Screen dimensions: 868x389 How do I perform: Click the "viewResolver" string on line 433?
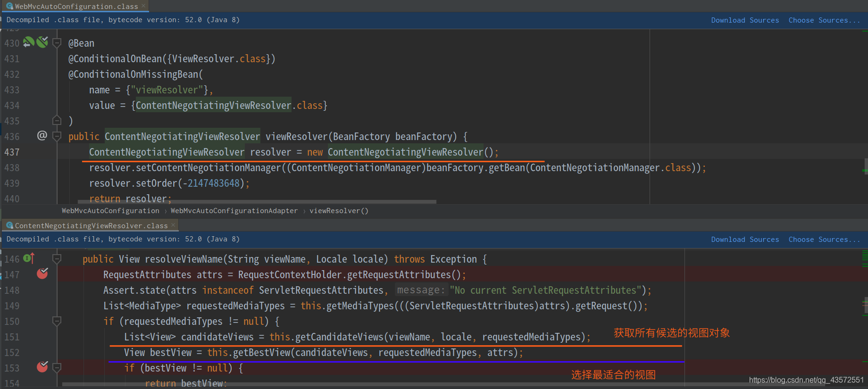[167, 90]
